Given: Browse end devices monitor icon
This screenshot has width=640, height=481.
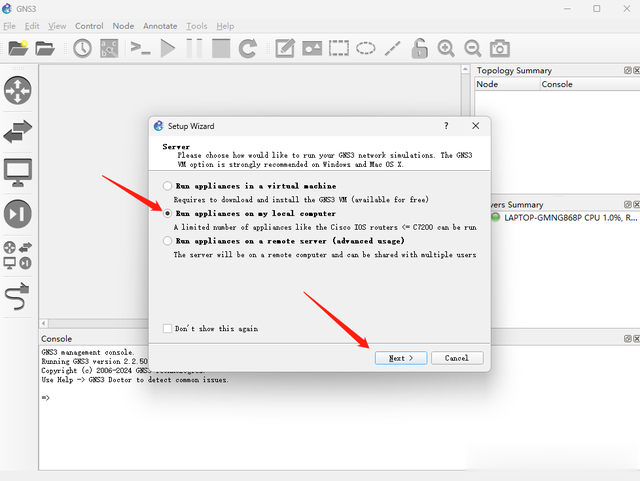Looking at the screenshot, I should [18, 172].
